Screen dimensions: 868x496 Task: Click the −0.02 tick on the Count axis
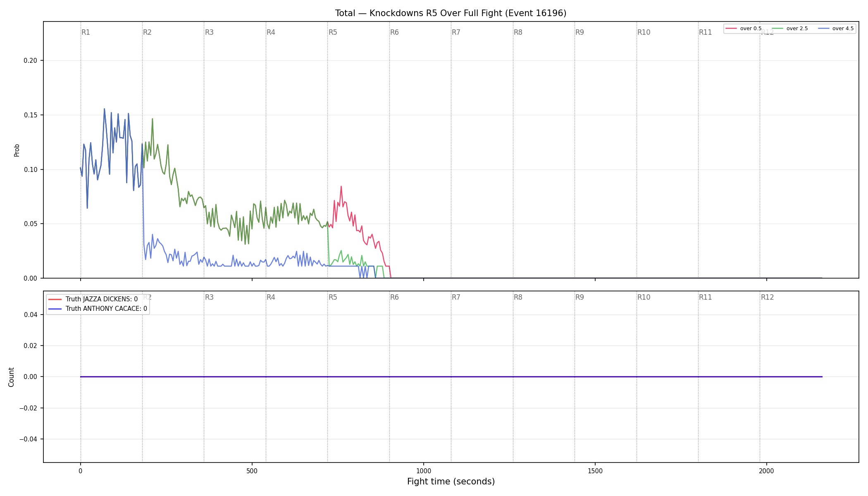(28, 408)
